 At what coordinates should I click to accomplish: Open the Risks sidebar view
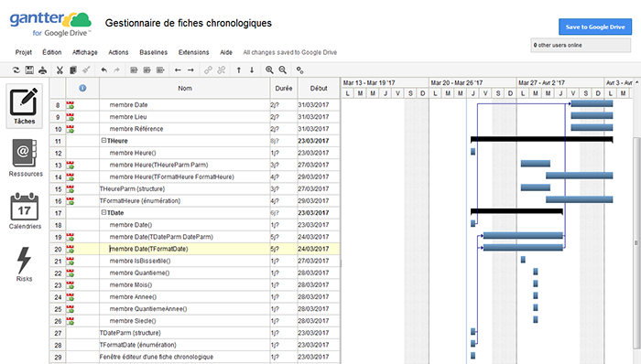pos(24,264)
